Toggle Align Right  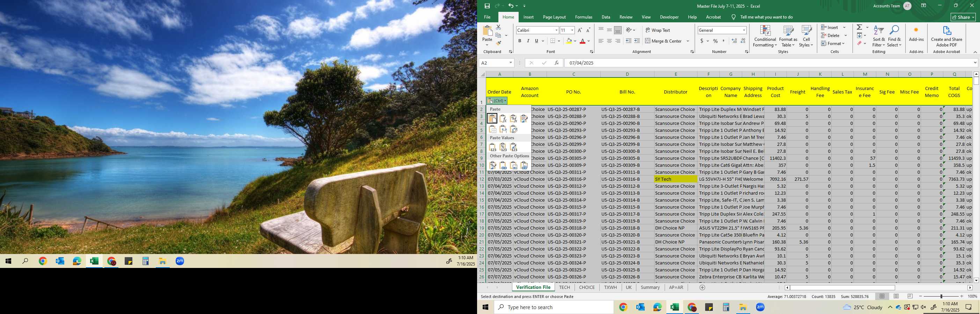[618, 41]
